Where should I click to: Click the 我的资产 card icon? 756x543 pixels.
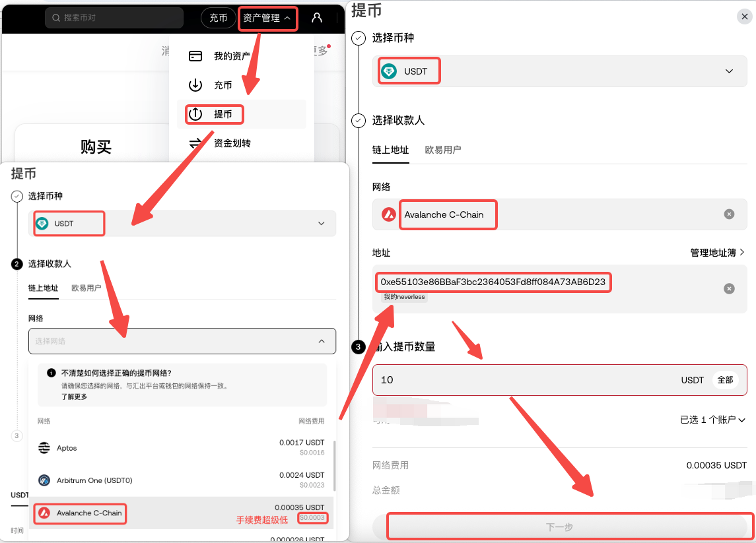pyautogui.click(x=195, y=56)
